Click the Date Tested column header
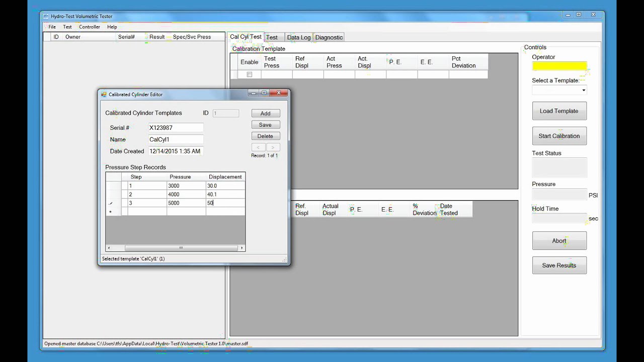Screen dimensions: 644x362 point(455,209)
